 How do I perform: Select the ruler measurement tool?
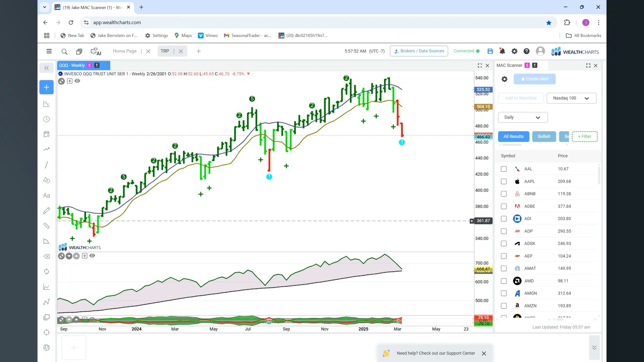pos(47,226)
